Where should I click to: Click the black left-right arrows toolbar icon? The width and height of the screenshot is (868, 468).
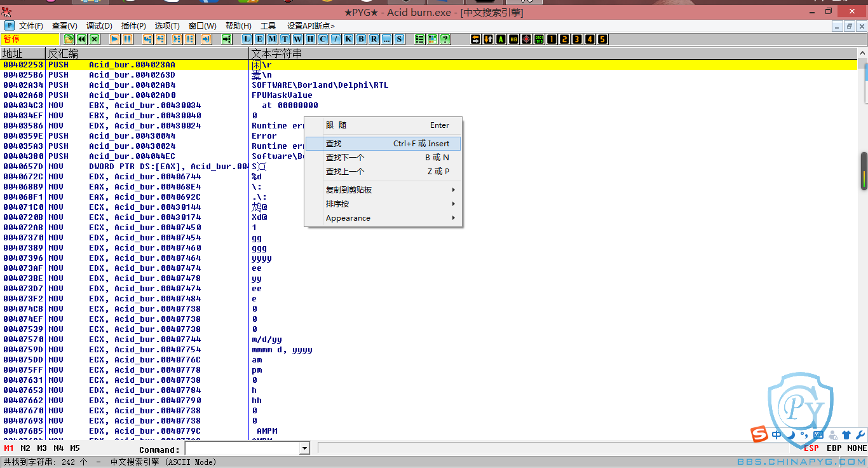(476, 39)
